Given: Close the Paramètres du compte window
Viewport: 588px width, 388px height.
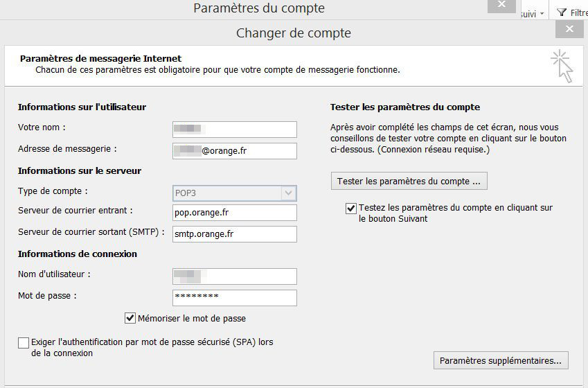Looking at the screenshot, I should [501, 6].
